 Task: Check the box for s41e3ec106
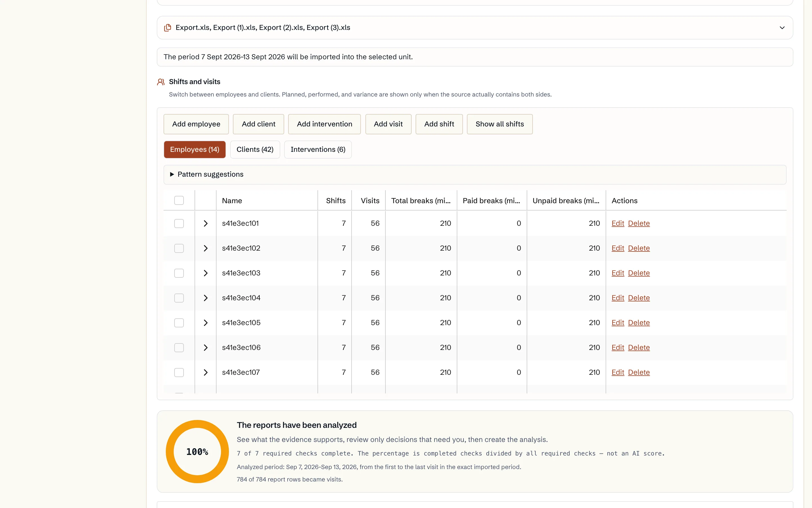click(x=179, y=348)
